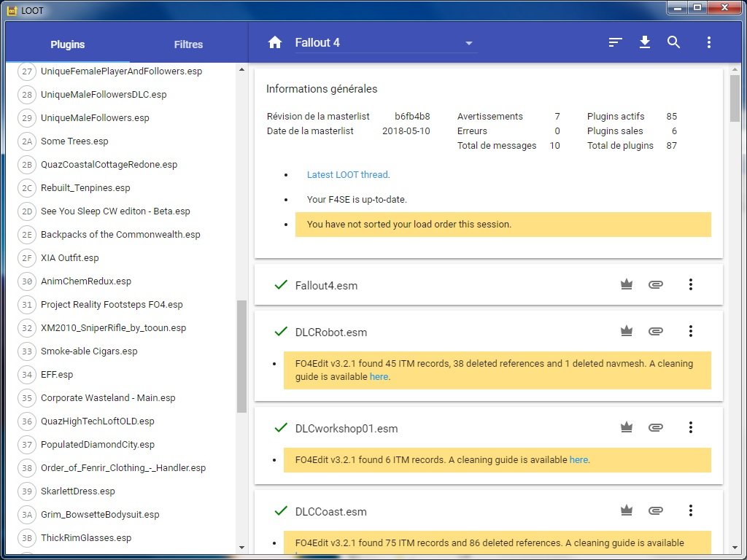Open the main overflow menu in header

pyautogui.click(x=709, y=42)
